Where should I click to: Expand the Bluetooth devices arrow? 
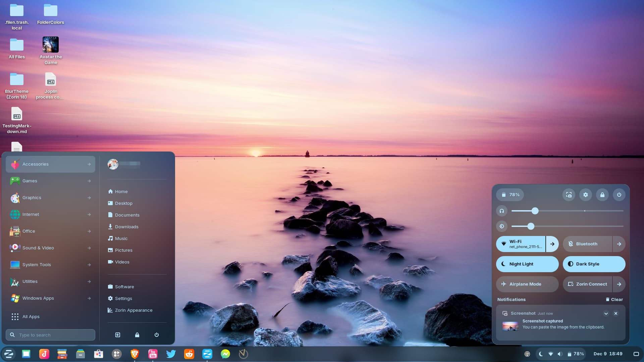pos(619,244)
